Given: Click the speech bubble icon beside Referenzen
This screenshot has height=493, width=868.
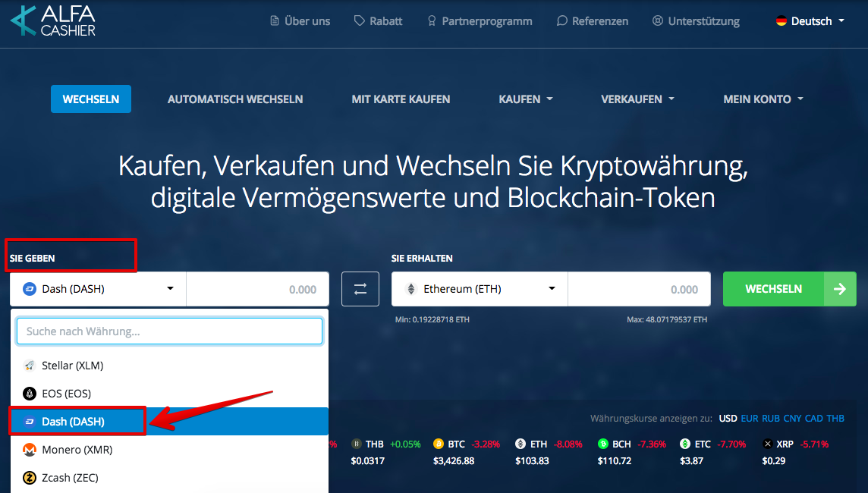Looking at the screenshot, I should pyautogui.click(x=562, y=21).
